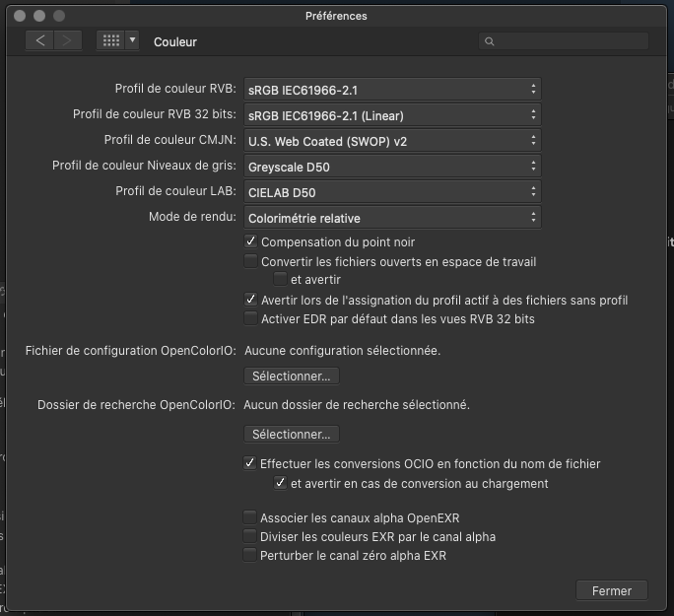Open the Profil de couleur LAB dropdown
This screenshot has width=674, height=616.
point(392,192)
